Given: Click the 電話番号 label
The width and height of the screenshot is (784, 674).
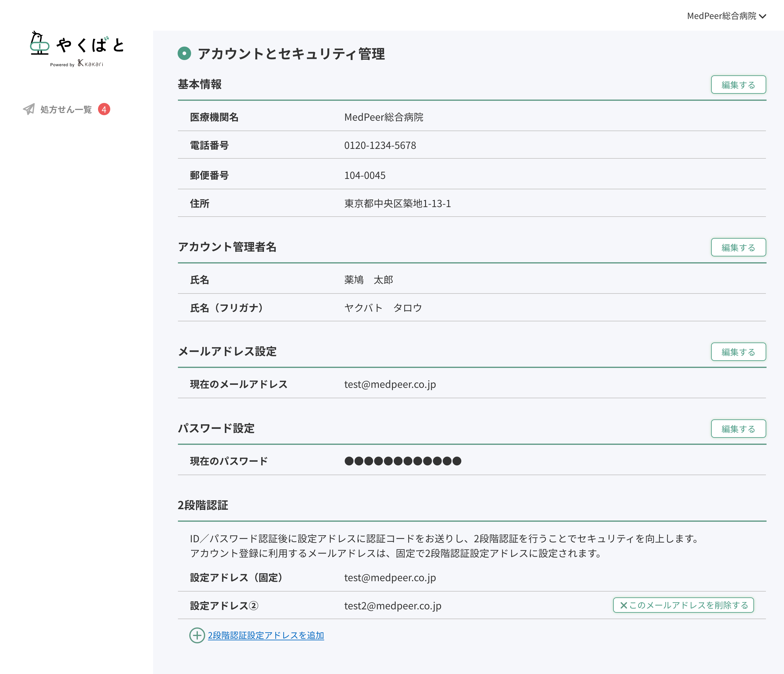Looking at the screenshot, I should [209, 145].
